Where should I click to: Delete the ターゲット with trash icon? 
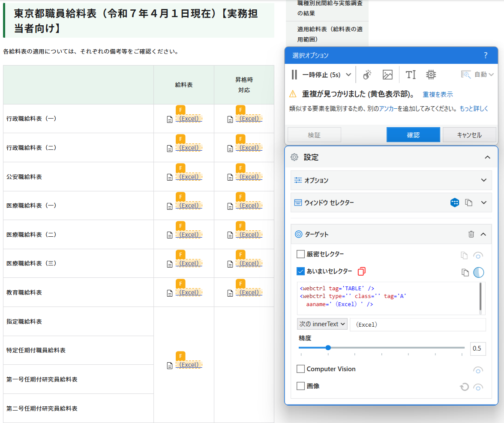tap(471, 234)
